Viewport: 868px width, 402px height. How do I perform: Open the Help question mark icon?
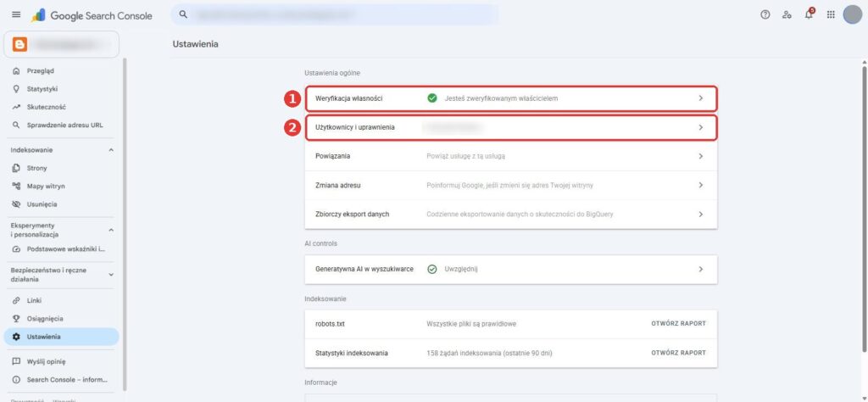(765, 15)
